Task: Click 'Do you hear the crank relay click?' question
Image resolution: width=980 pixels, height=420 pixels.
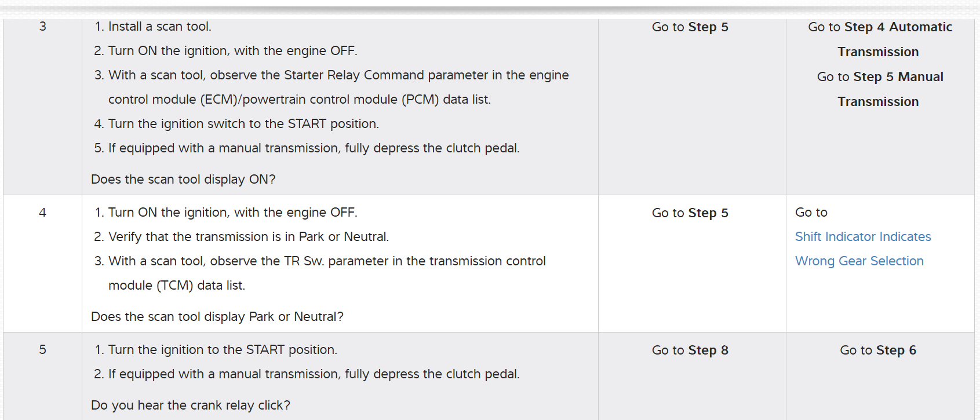Action: (191, 406)
